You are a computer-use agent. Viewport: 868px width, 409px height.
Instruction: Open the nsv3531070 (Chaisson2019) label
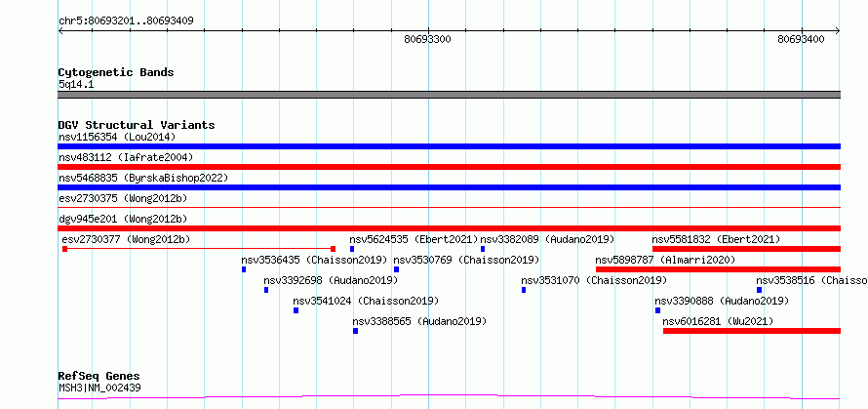(594, 280)
